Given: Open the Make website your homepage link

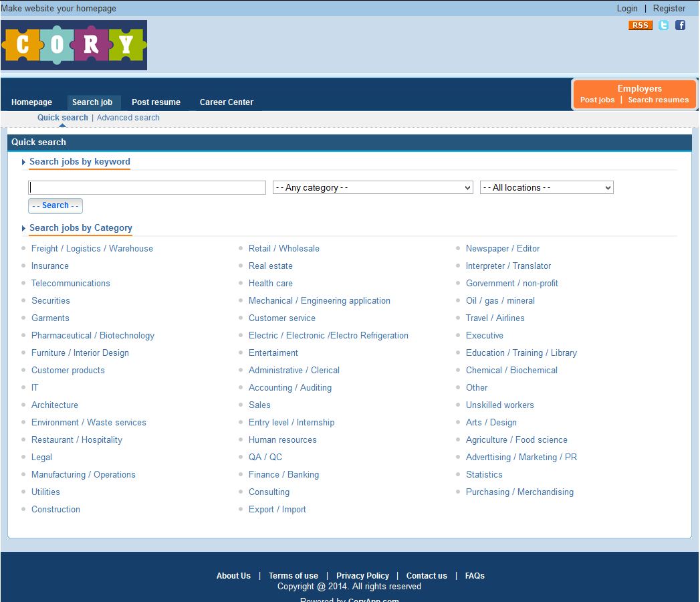Looking at the screenshot, I should (58, 8).
